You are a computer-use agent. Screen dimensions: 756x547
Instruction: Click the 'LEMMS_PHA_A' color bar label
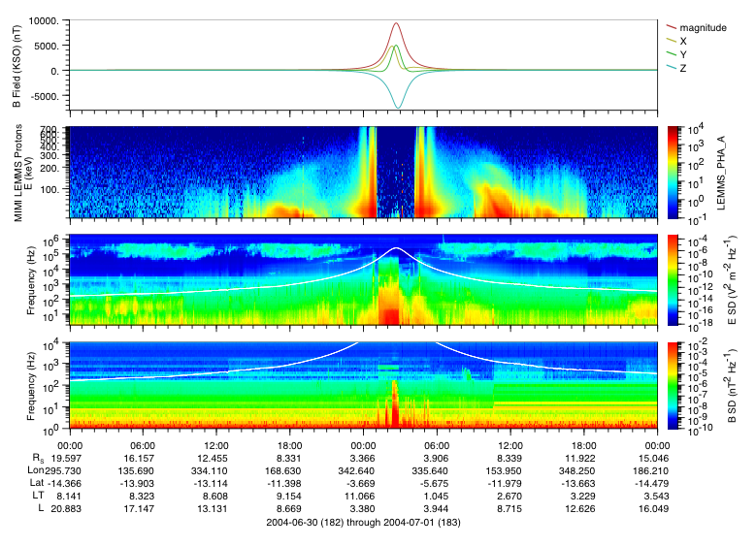pos(721,173)
